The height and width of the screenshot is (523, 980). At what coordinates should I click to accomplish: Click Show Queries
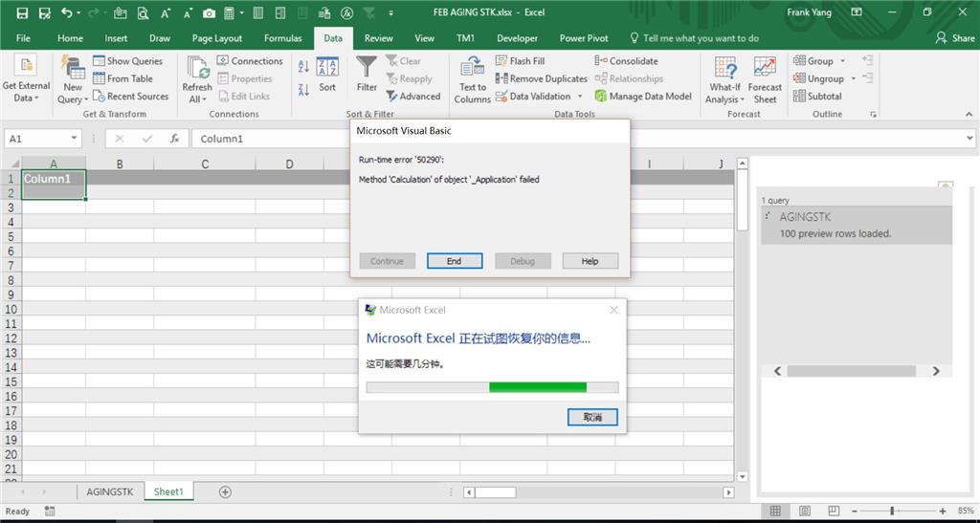point(128,61)
